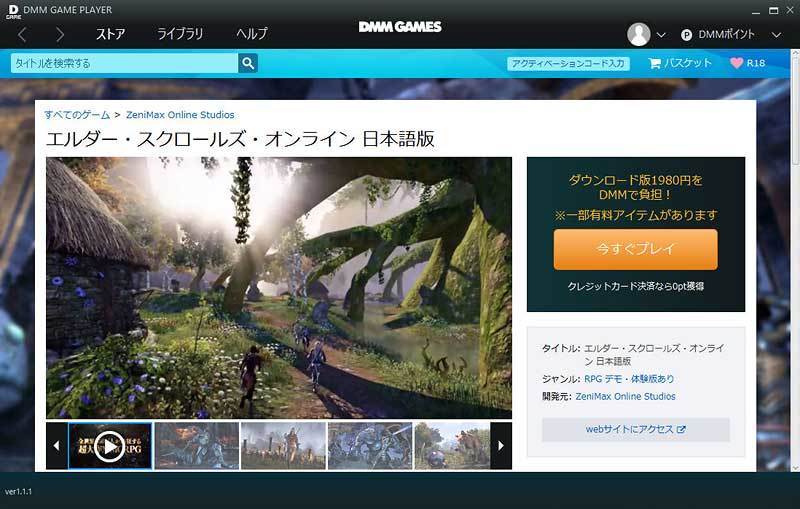Go forward with the right arrow
Viewport: 800px width, 509px height.
(x=60, y=35)
